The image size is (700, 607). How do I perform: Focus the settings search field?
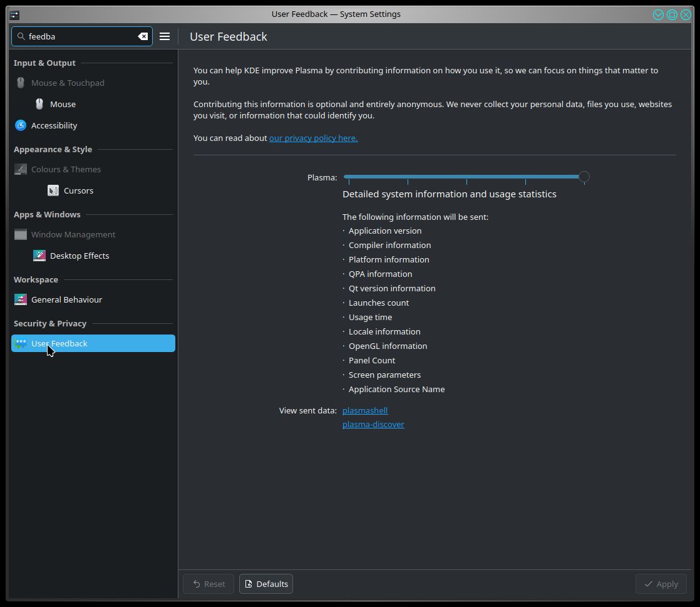(x=81, y=36)
